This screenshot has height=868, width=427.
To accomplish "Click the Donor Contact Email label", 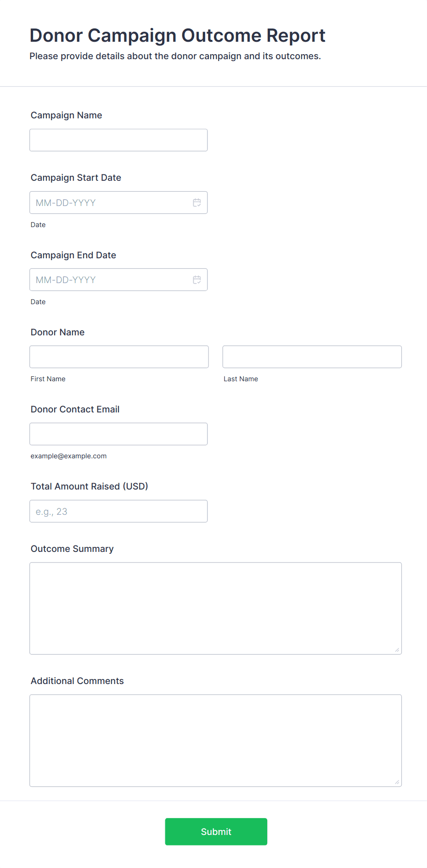I will (75, 409).
